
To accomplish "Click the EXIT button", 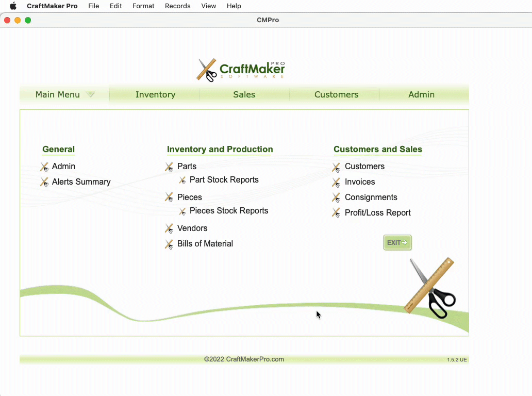I will [x=397, y=243].
